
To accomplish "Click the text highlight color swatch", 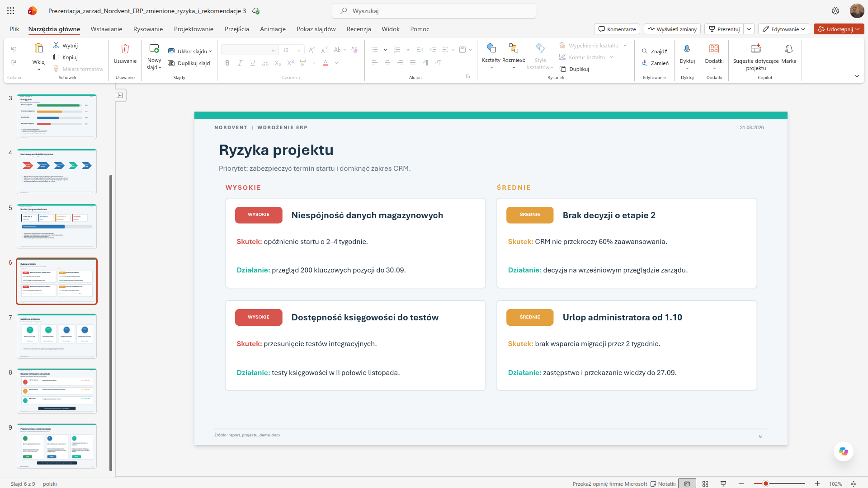I will click(303, 63).
